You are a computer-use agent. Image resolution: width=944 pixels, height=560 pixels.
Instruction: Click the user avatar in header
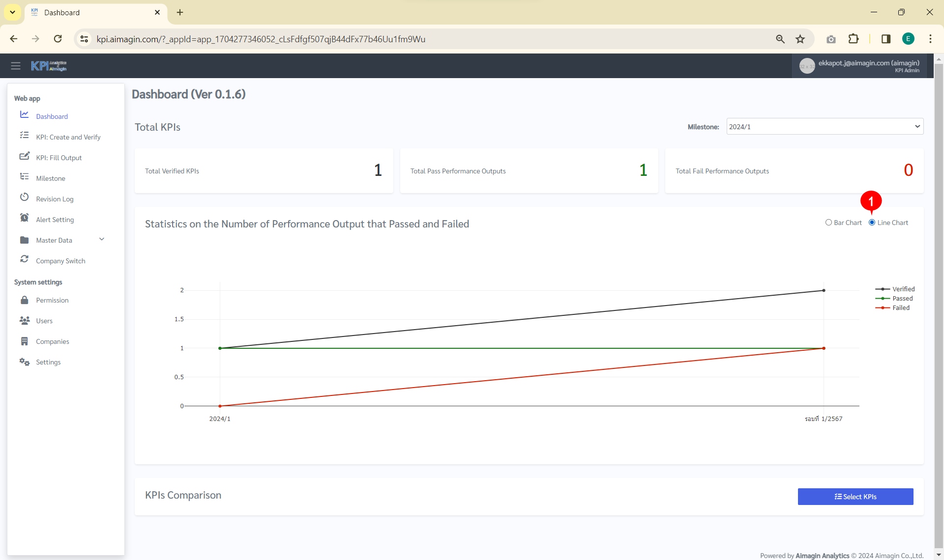click(x=807, y=66)
